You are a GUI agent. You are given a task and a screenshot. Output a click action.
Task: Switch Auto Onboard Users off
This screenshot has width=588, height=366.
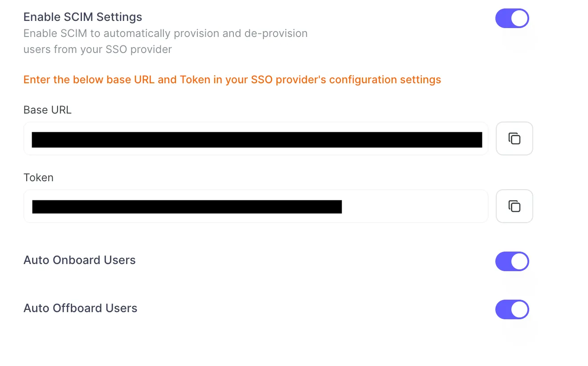click(512, 261)
